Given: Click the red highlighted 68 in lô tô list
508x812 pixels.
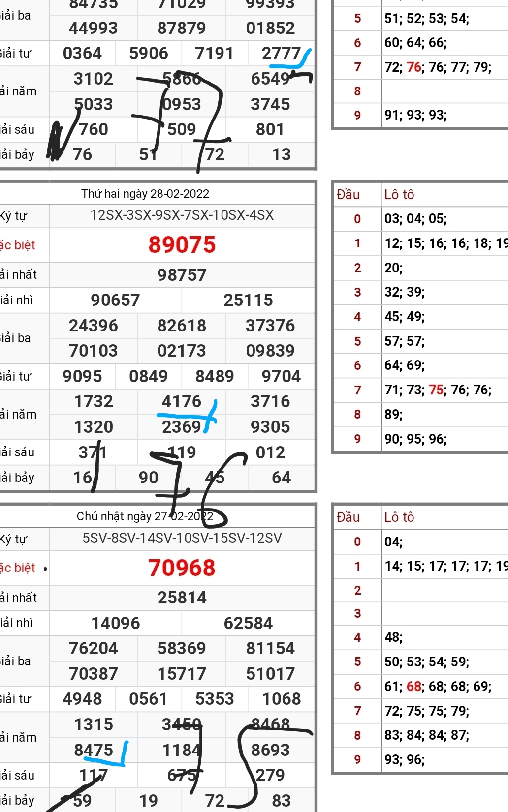Looking at the screenshot, I should pos(414,686).
